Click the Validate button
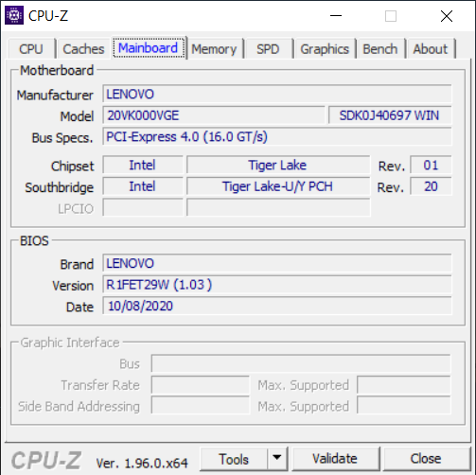The height and width of the screenshot is (475, 476). tap(335, 459)
